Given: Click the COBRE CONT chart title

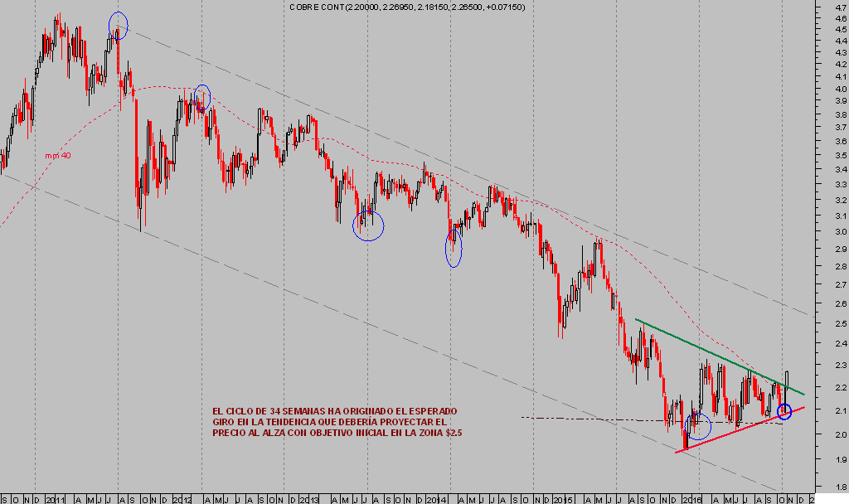Looking at the screenshot, I should click(x=412, y=7).
